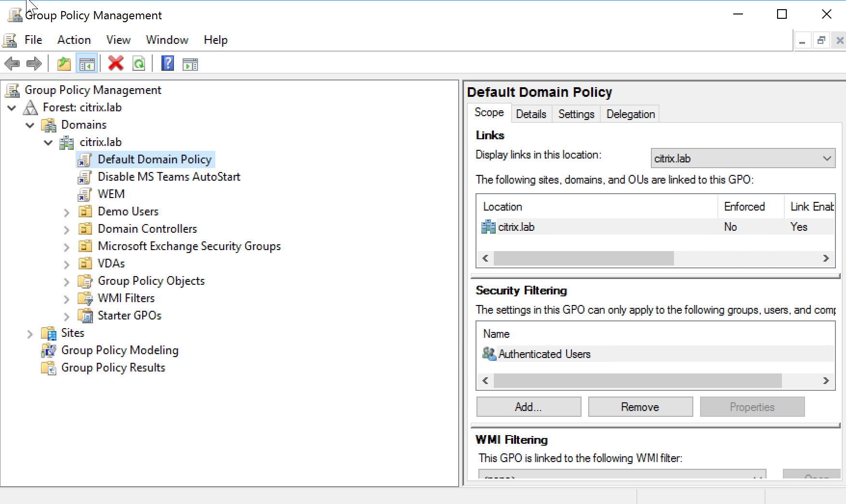Open Help via the question mark icon
Screen dimensions: 846x504
pyautogui.click(x=167, y=63)
